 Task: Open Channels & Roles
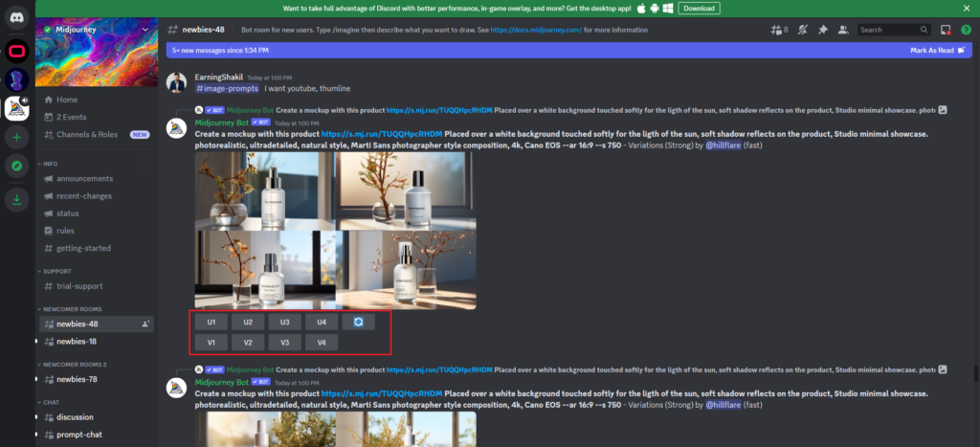click(97, 134)
